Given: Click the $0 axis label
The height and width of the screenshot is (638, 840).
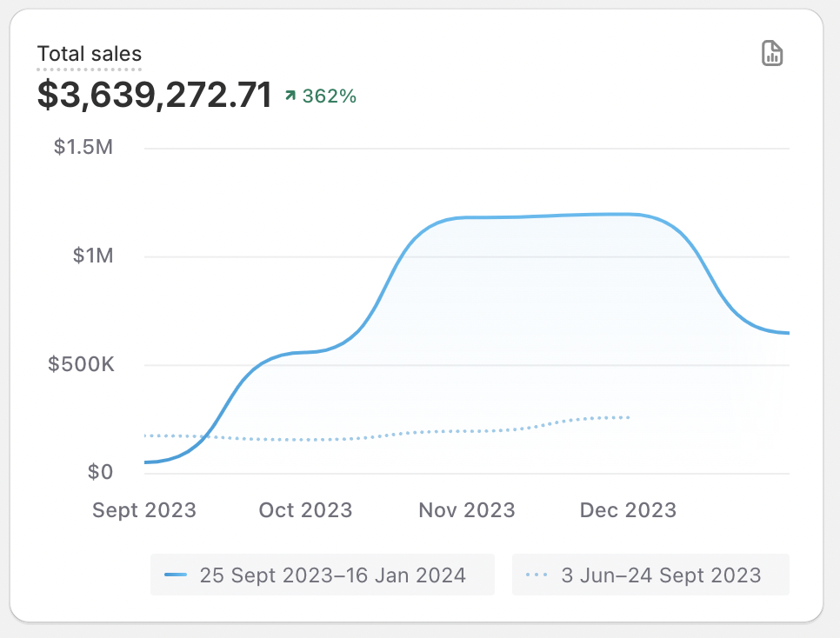Looking at the screenshot, I should click(100, 472).
